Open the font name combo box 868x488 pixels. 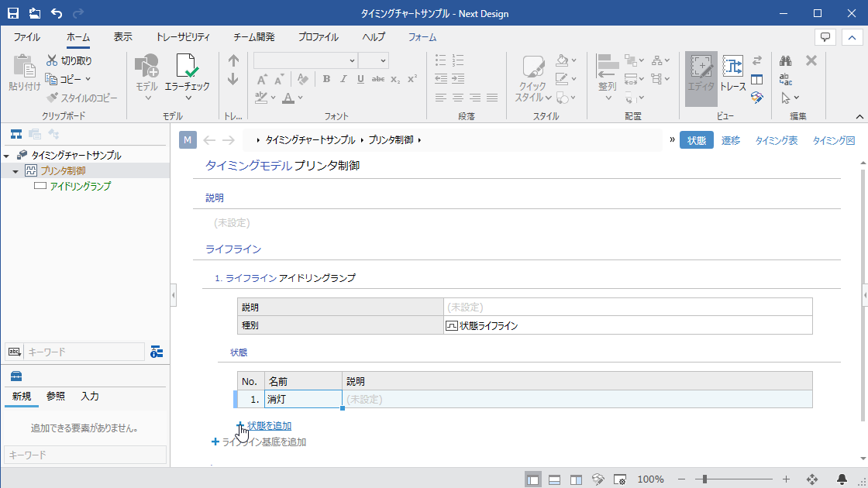[x=305, y=60]
